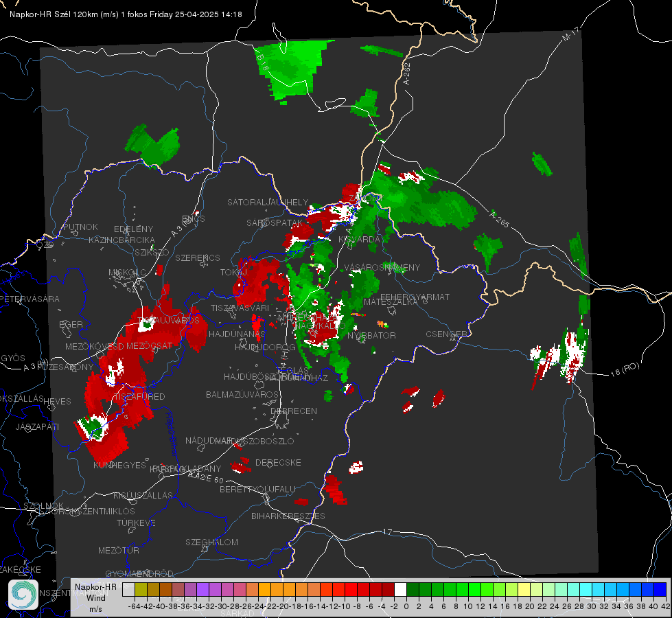Pick the dark green swatch between 0 and 2
This screenshot has height=618, width=672.
[413, 589]
